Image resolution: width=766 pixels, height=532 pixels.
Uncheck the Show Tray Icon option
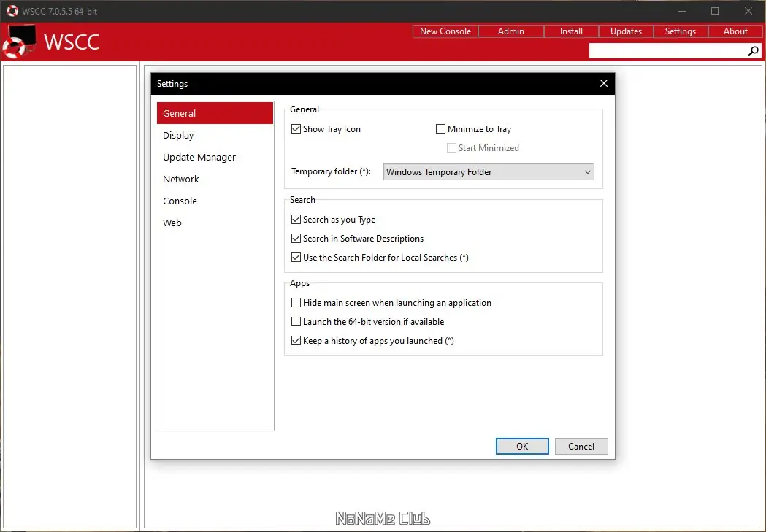(x=296, y=128)
